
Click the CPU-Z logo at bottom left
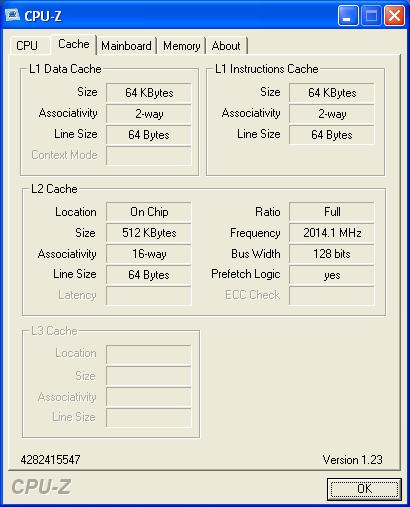pyautogui.click(x=41, y=487)
